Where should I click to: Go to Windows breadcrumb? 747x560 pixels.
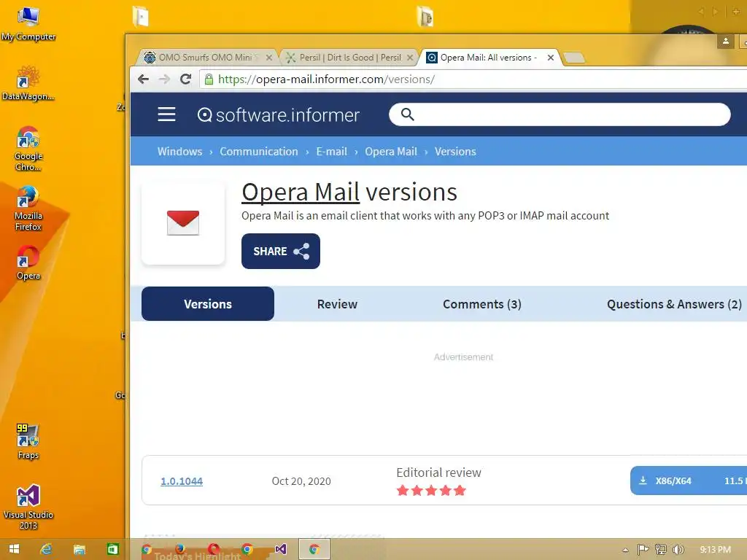(179, 152)
